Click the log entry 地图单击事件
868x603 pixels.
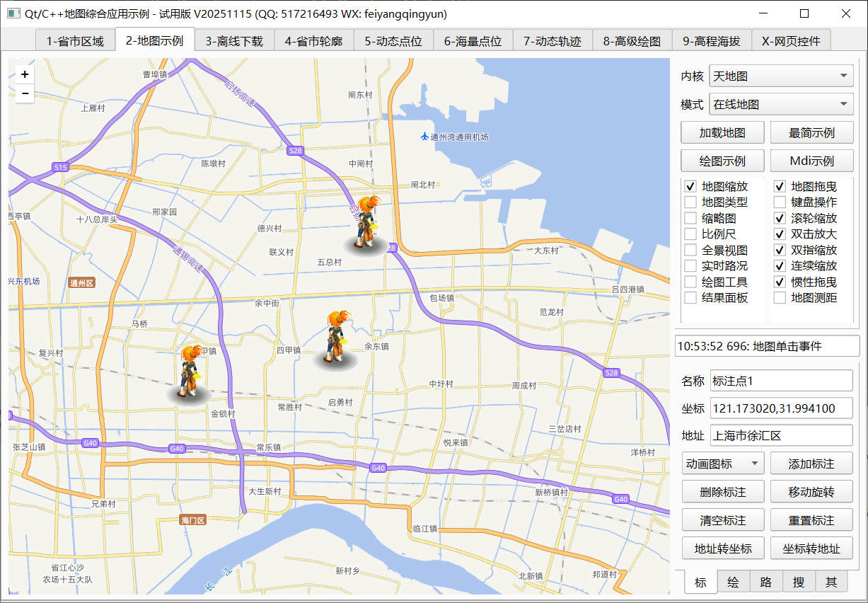point(767,347)
